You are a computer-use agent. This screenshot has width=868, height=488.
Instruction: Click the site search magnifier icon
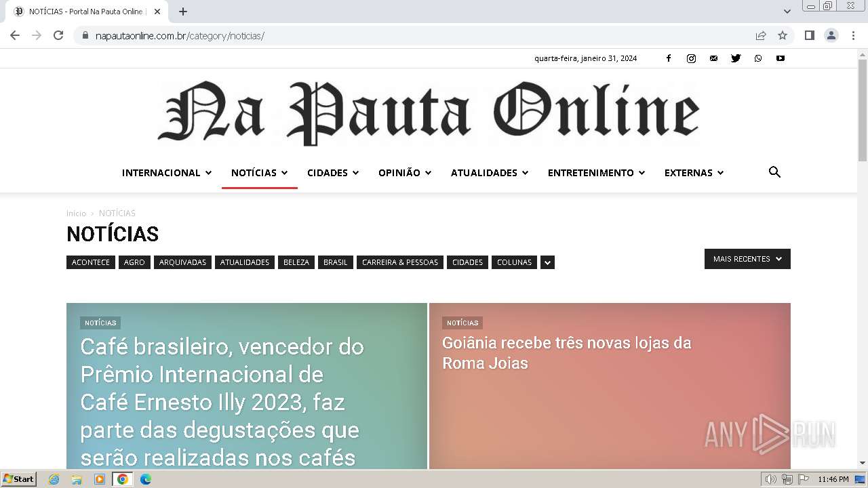pos(774,172)
